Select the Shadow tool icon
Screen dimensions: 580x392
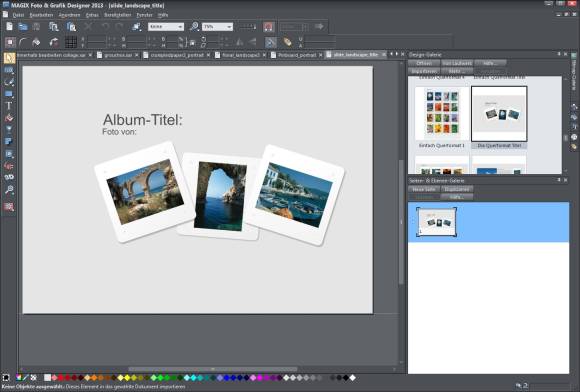pyautogui.click(x=9, y=141)
